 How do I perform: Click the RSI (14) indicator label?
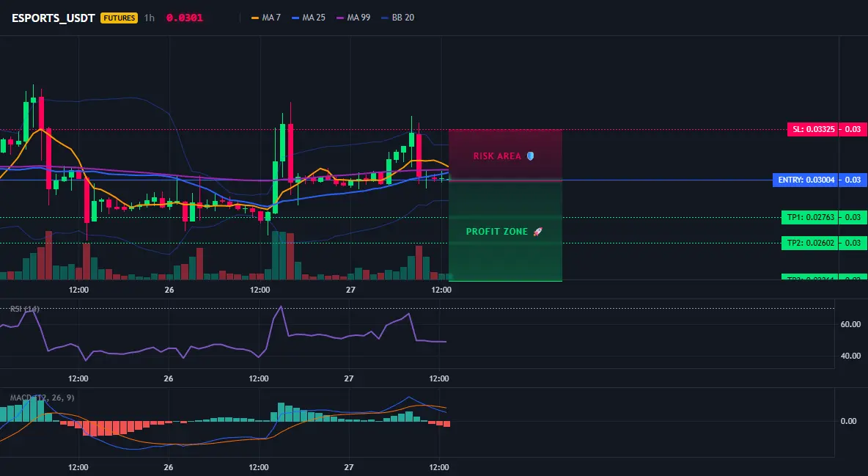(24, 309)
